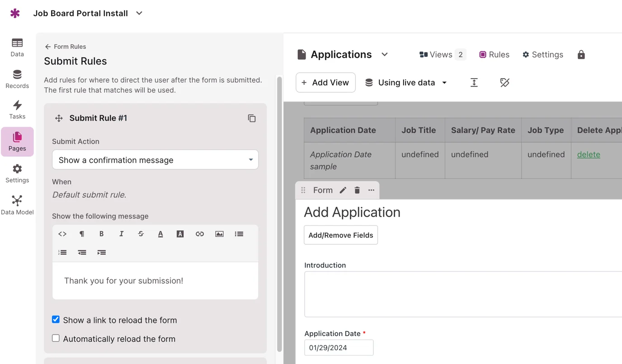622x364 pixels.
Task: Go back to Form Rules
Action: click(65, 47)
